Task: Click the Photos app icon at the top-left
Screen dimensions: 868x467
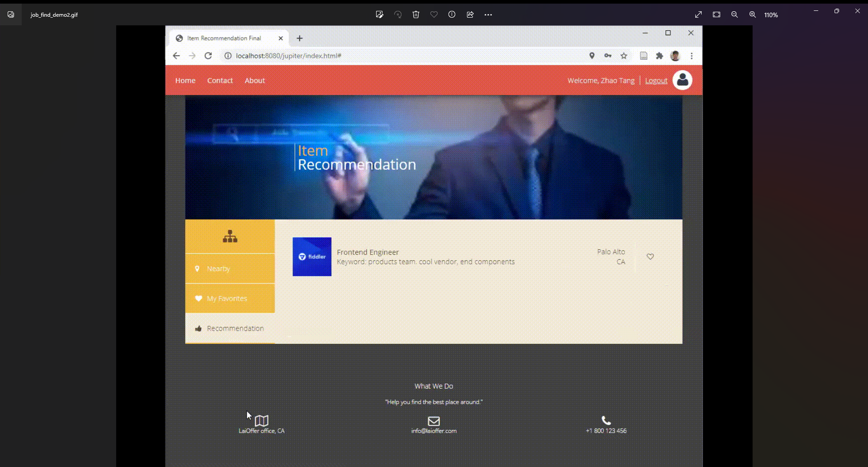Action: (x=11, y=14)
